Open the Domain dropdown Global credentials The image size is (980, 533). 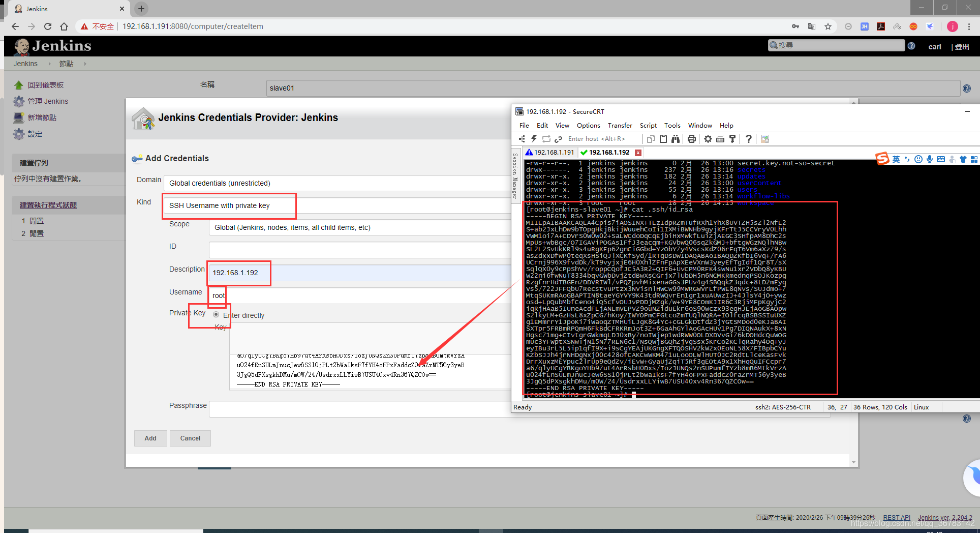click(x=338, y=183)
